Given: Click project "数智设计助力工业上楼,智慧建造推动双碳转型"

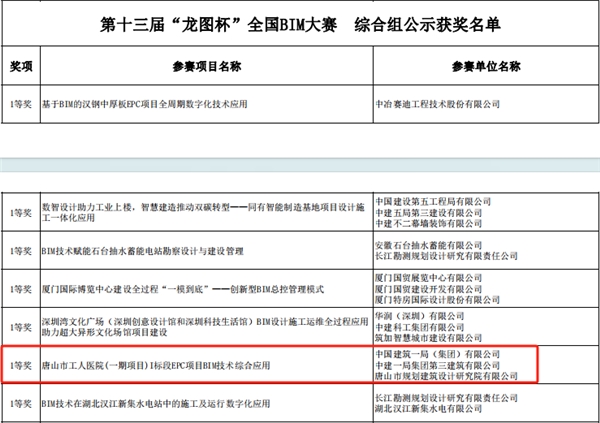Looking at the screenshot, I should pyautogui.click(x=136, y=207).
